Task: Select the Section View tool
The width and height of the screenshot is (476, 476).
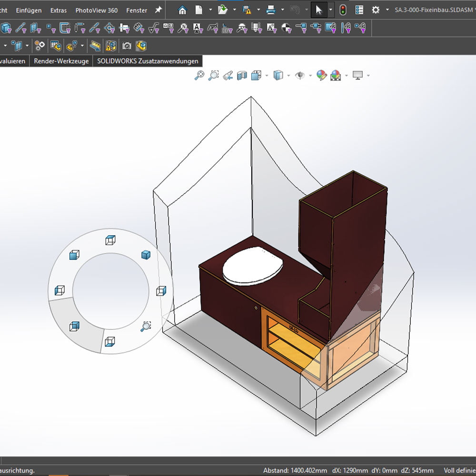Action: click(x=242, y=75)
